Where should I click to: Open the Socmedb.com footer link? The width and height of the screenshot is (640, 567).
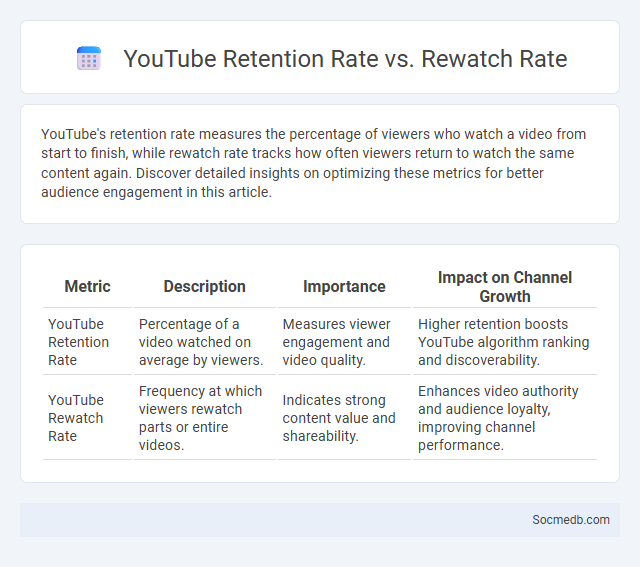(x=571, y=520)
